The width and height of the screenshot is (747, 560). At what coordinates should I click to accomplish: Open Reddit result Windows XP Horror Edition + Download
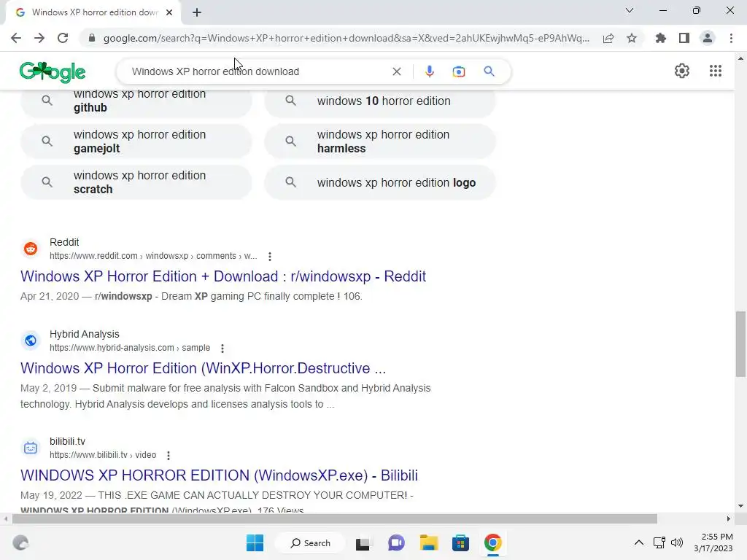pyautogui.click(x=223, y=276)
